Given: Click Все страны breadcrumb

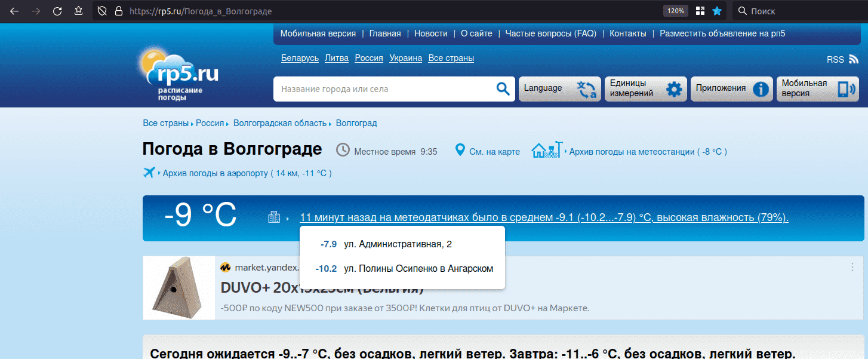Looking at the screenshot, I should pyautogui.click(x=167, y=123).
